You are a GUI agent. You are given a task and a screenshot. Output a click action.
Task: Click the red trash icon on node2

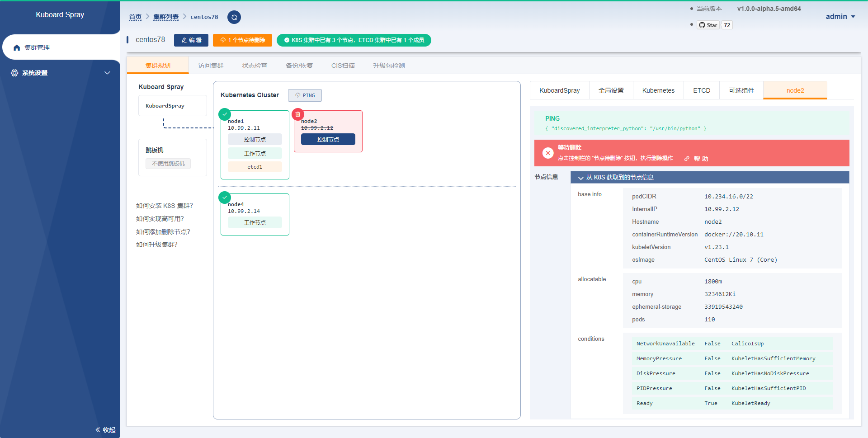click(298, 114)
